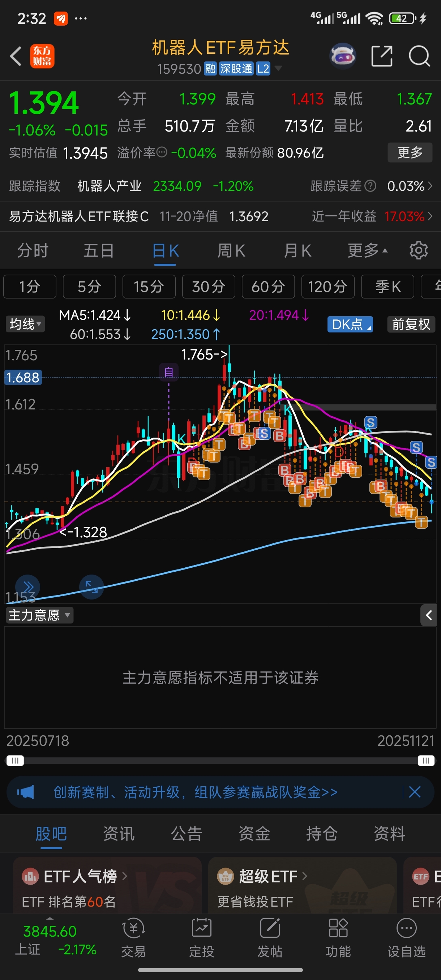Tap 设自选 add to watchlist icon

[406, 938]
